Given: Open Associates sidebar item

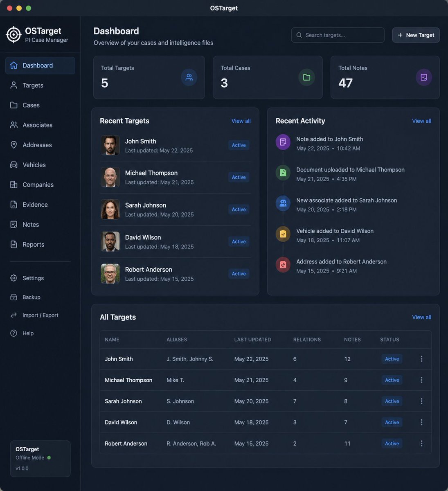Looking at the screenshot, I should [40, 125].
